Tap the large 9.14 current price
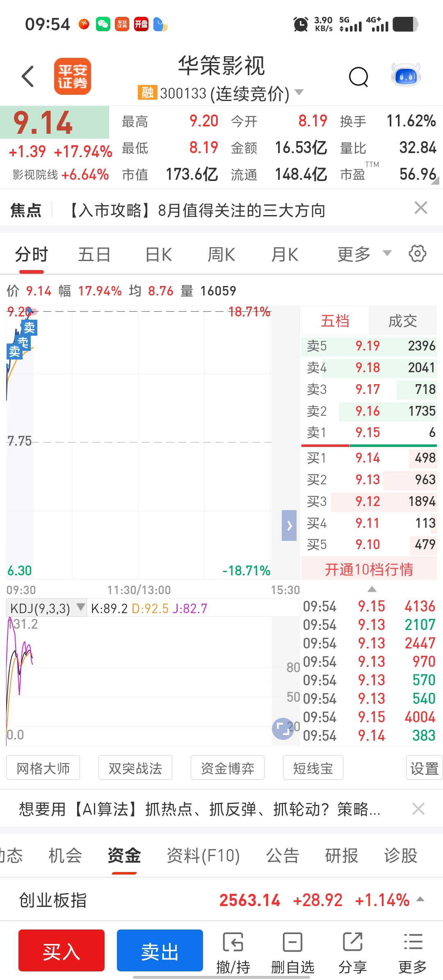This screenshot has width=443, height=980. 43,122
